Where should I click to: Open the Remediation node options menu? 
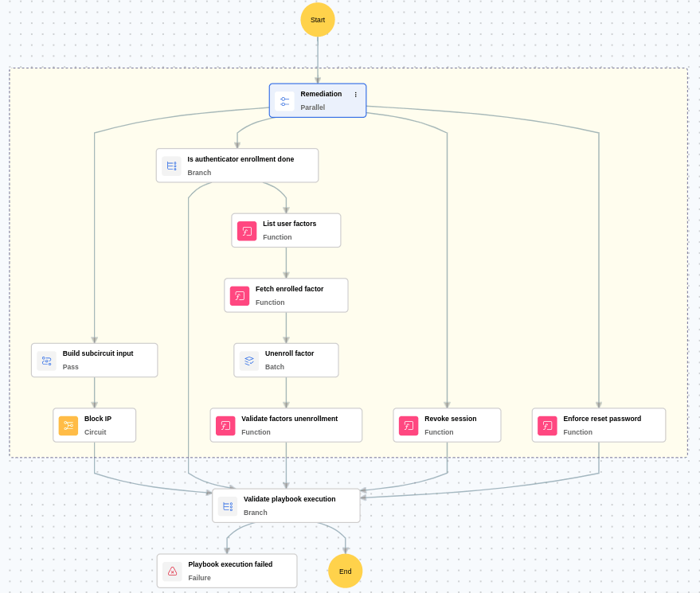pyautogui.click(x=355, y=95)
